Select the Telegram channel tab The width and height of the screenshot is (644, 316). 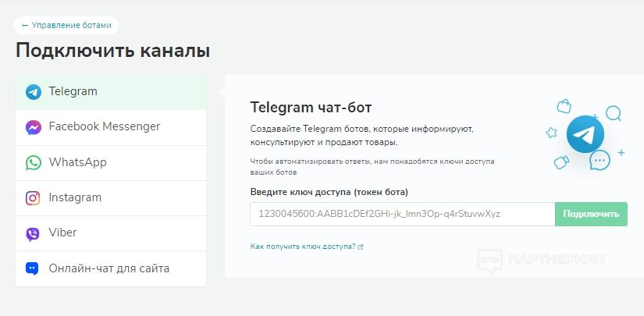pyautogui.click(x=111, y=92)
